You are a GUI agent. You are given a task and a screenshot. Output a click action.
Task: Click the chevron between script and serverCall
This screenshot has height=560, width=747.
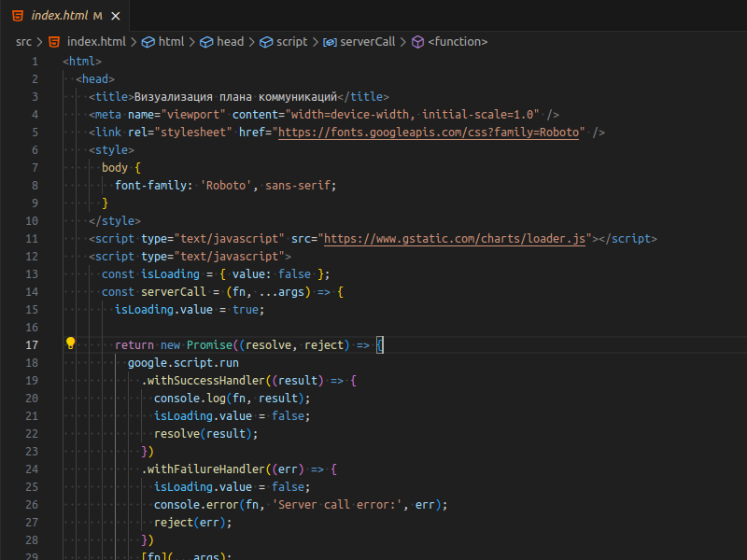315,42
